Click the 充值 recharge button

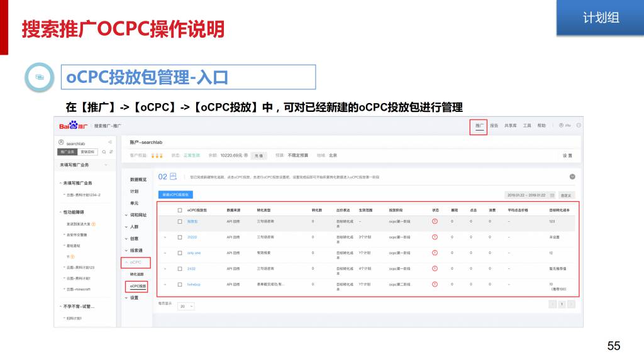258,156
